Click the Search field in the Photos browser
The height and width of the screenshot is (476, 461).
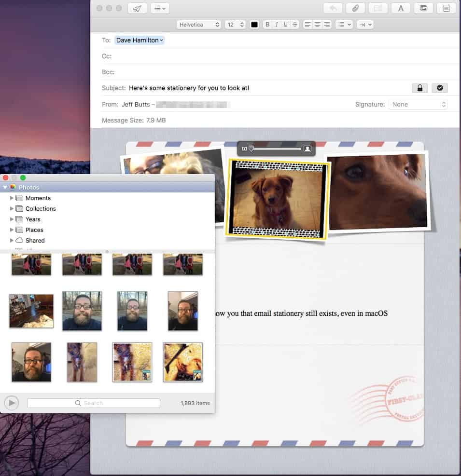pyautogui.click(x=94, y=403)
